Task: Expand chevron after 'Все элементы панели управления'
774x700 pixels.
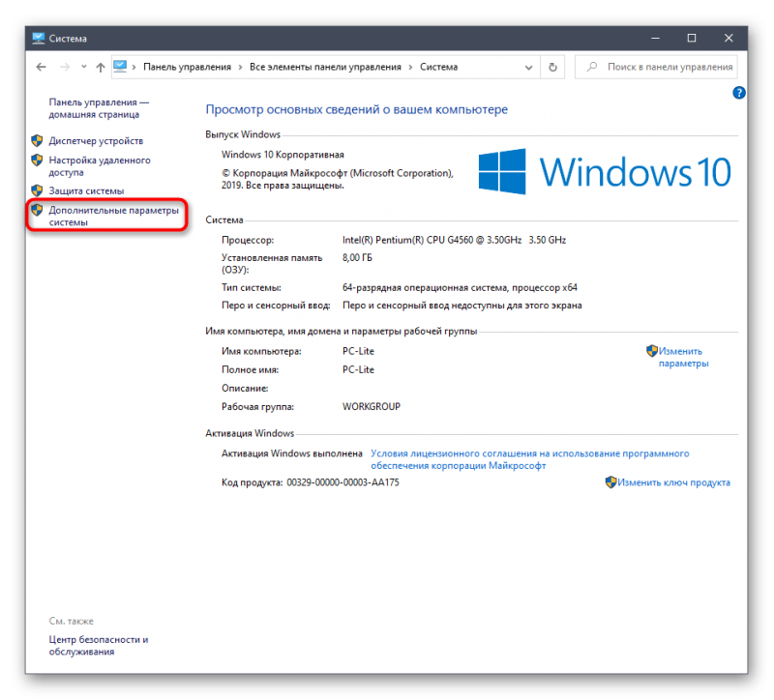Action: tap(410, 67)
